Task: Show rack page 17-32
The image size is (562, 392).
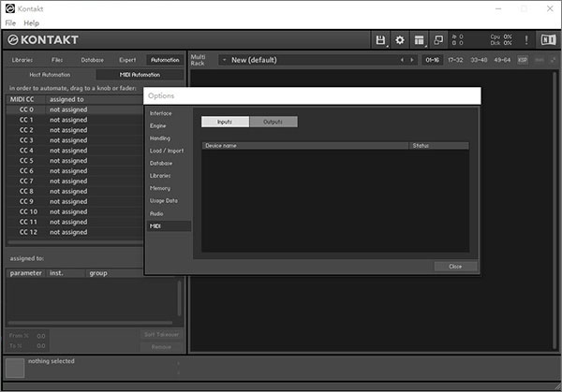Action: 455,60
